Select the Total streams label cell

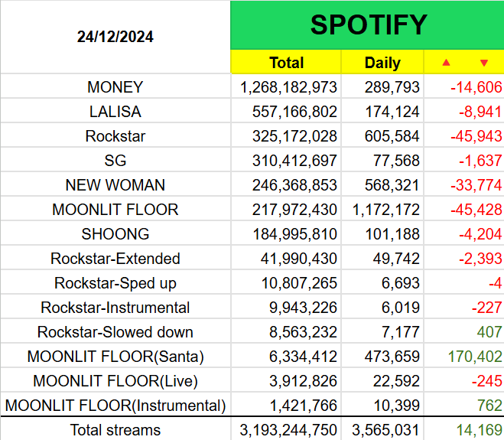point(115,429)
